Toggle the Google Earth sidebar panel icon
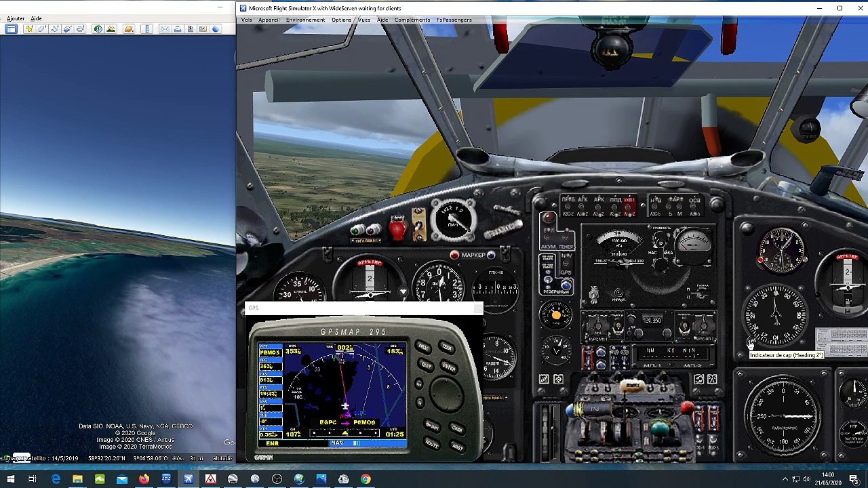This screenshot has width=868, height=488. pyautogui.click(x=11, y=29)
